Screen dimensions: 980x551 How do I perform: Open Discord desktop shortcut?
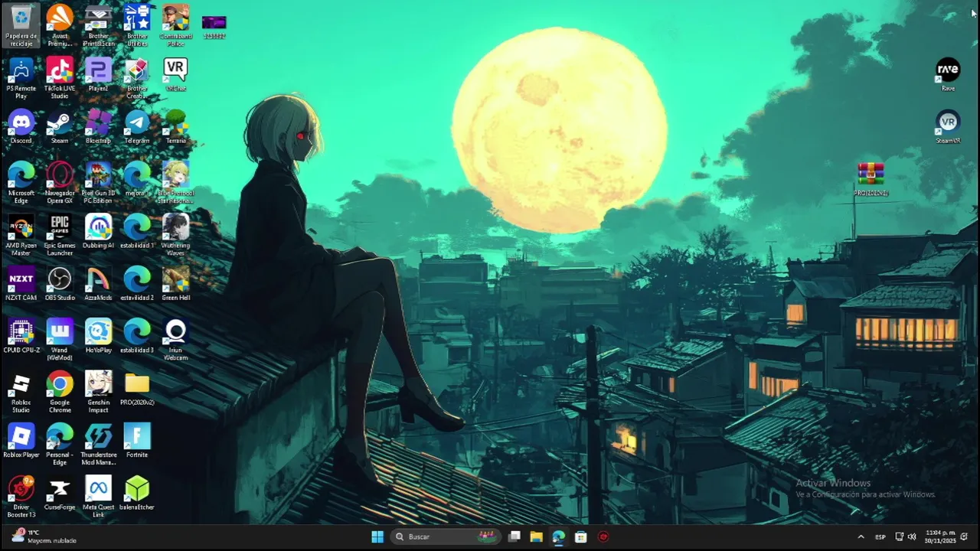click(x=21, y=126)
